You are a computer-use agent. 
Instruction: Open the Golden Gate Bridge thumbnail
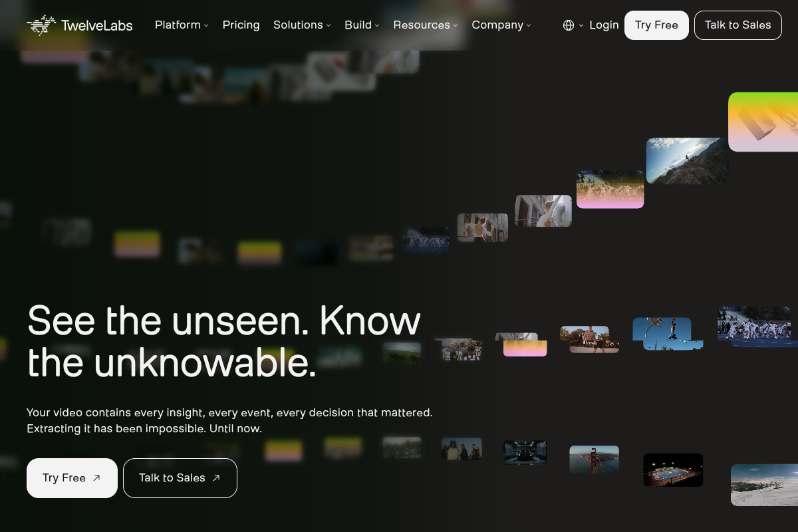595,460
